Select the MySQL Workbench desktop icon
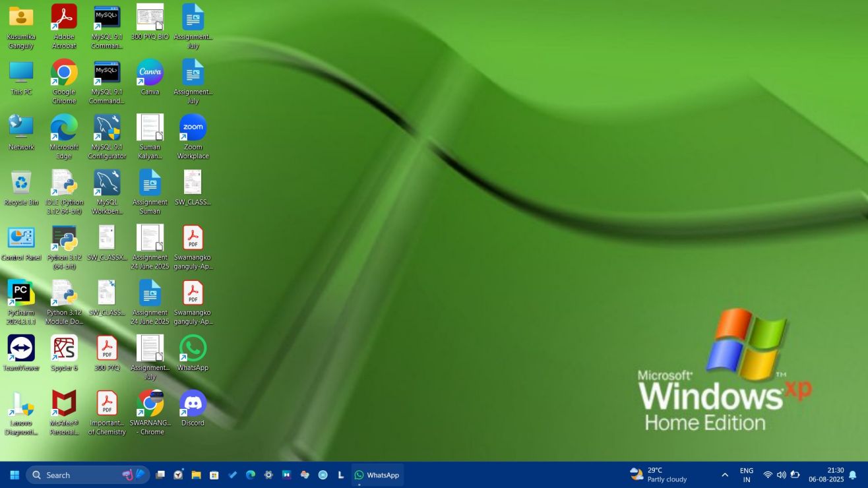868x488 pixels. (x=107, y=183)
